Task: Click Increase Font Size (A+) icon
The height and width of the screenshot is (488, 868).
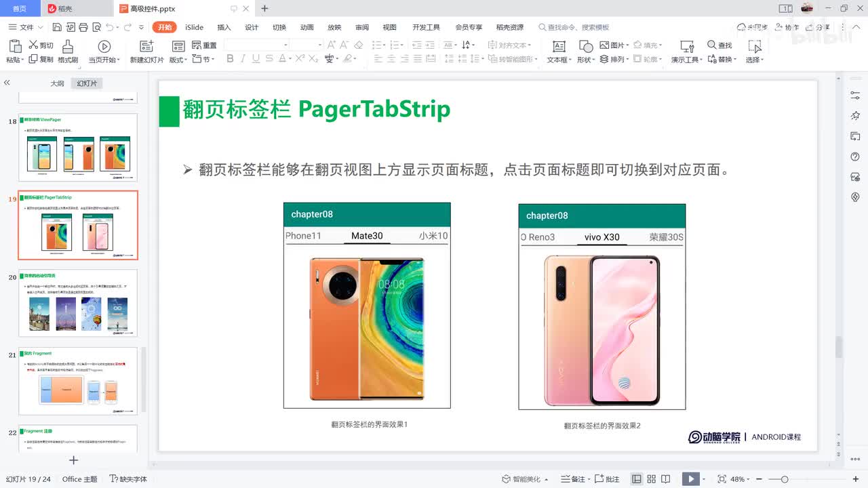Action: pos(332,45)
